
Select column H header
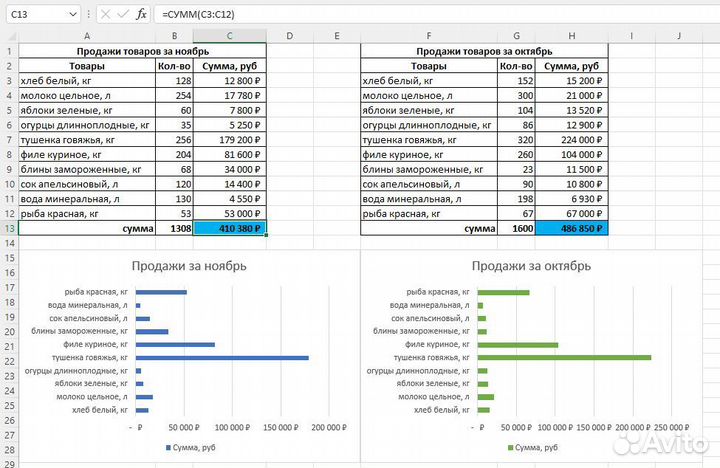573,36
